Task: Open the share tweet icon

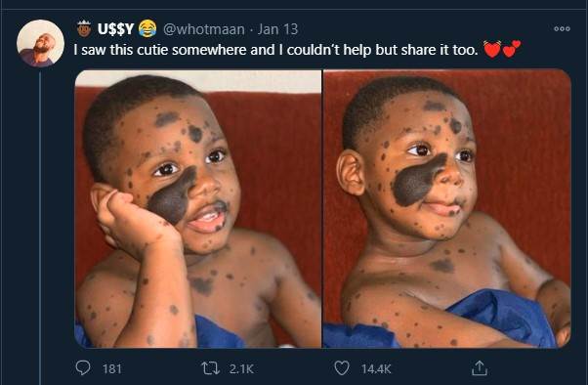Action: point(480,367)
